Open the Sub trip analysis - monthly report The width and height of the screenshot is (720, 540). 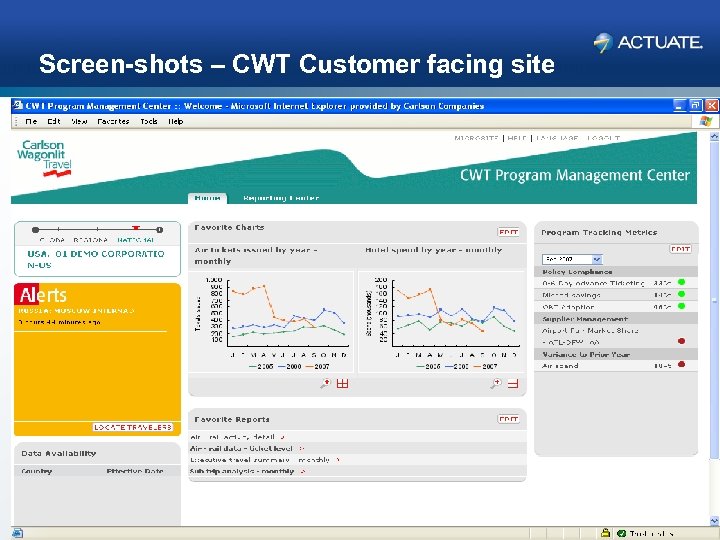(242, 471)
